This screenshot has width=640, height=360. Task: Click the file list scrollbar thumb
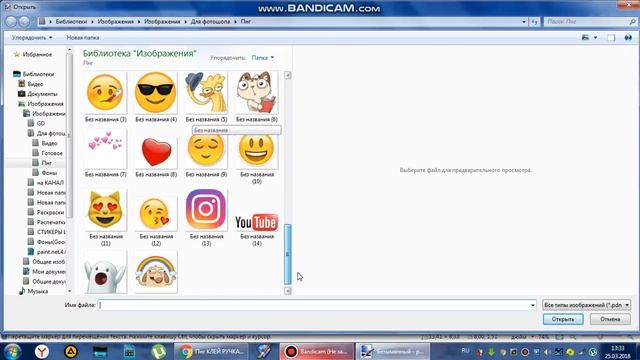[x=288, y=254]
